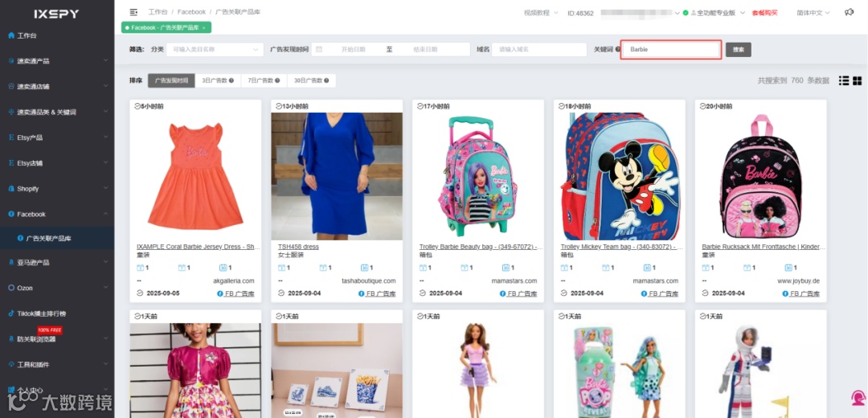Click the sidebar collapse hamburger icon

133,12
